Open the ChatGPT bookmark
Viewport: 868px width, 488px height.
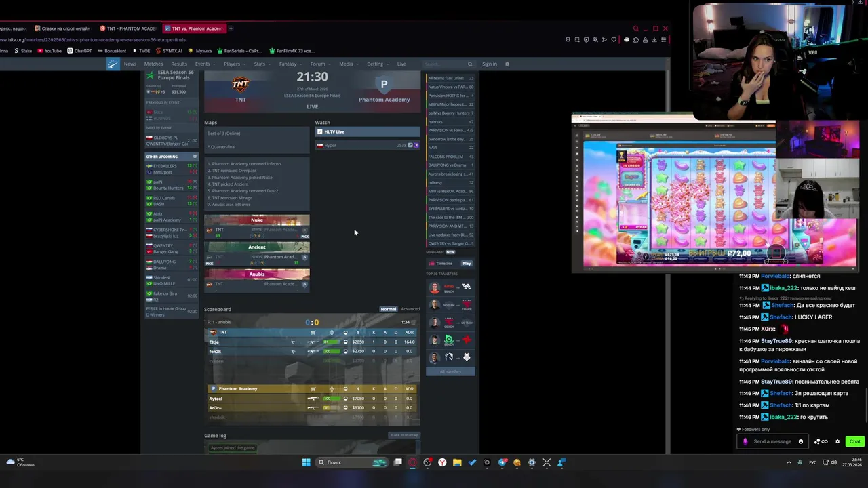(79, 51)
